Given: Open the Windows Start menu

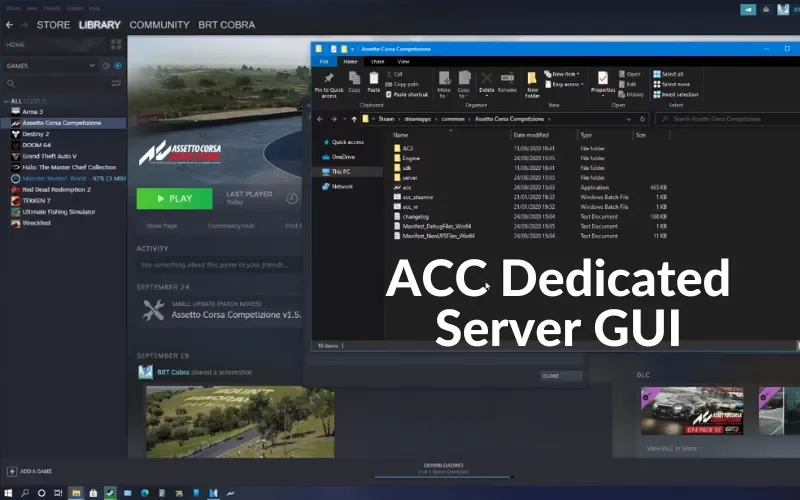Looking at the screenshot, I should 8,493.
